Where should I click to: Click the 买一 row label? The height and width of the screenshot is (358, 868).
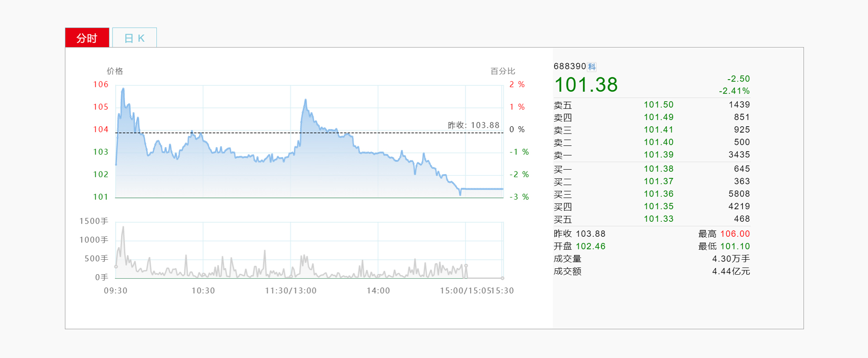coord(563,170)
